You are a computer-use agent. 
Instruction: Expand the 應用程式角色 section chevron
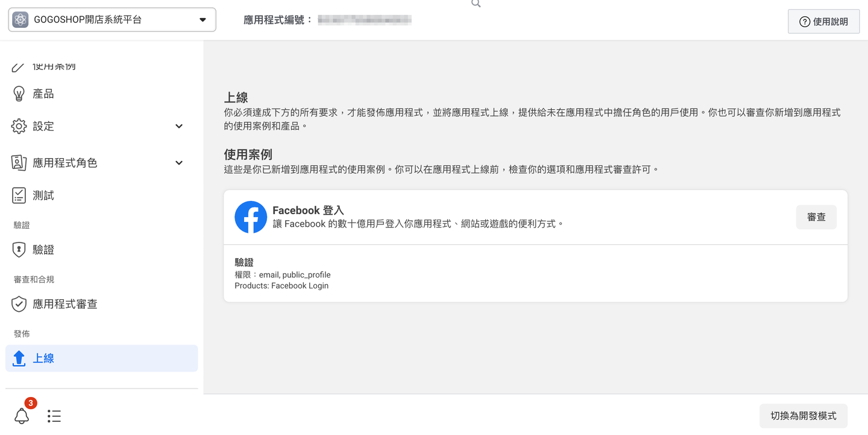click(179, 163)
